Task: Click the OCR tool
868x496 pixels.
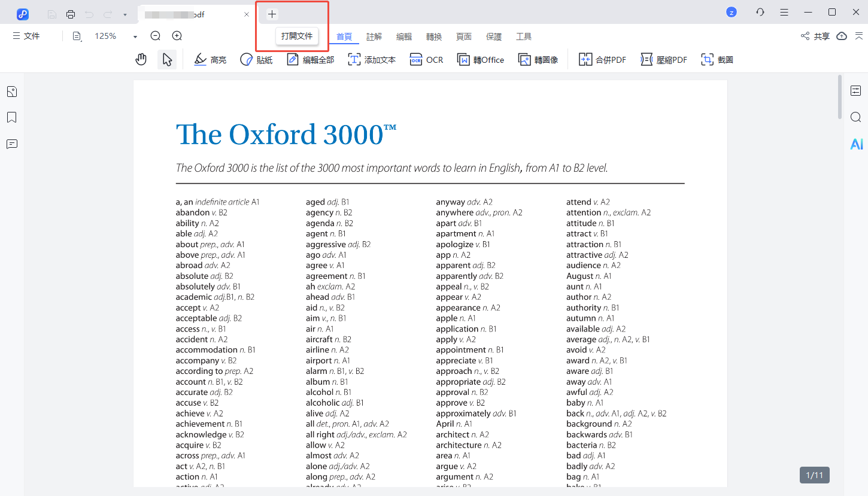Action: click(x=426, y=60)
